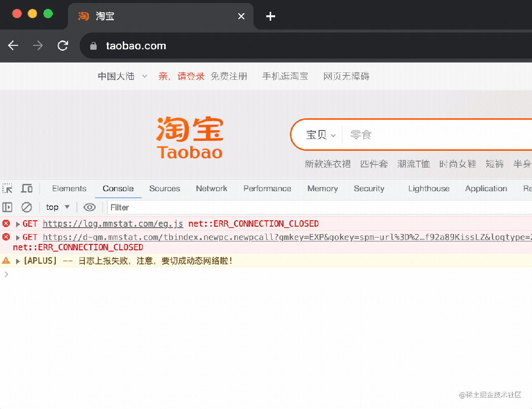Open the d-gm.mmstat.com request link
The width and height of the screenshot is (532, 409).
point(287,237)
